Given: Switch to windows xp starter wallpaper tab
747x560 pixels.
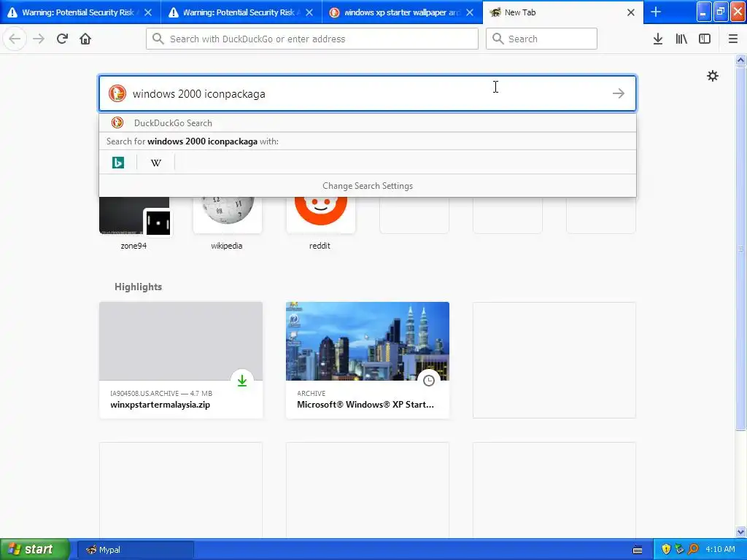Looking at the screenshot, I should [x=403, y=12].
